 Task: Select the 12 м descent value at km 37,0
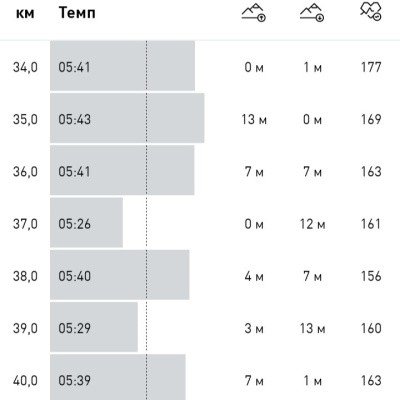312,224
